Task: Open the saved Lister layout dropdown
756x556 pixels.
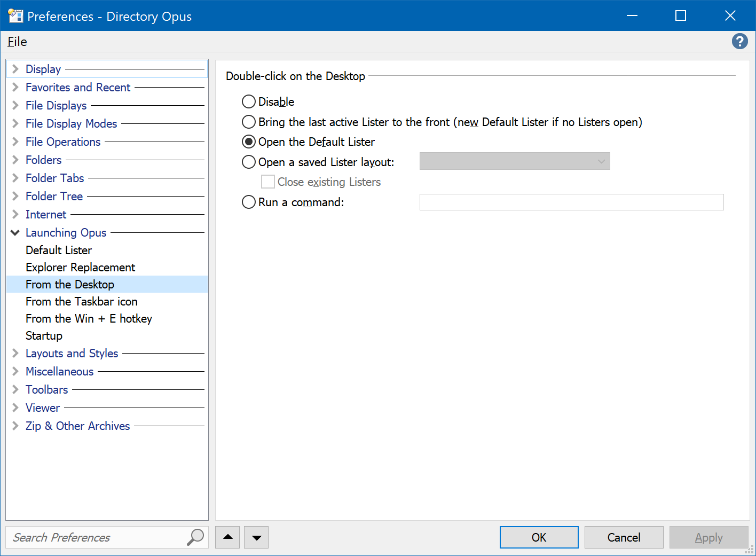Action: click(515, 161)
